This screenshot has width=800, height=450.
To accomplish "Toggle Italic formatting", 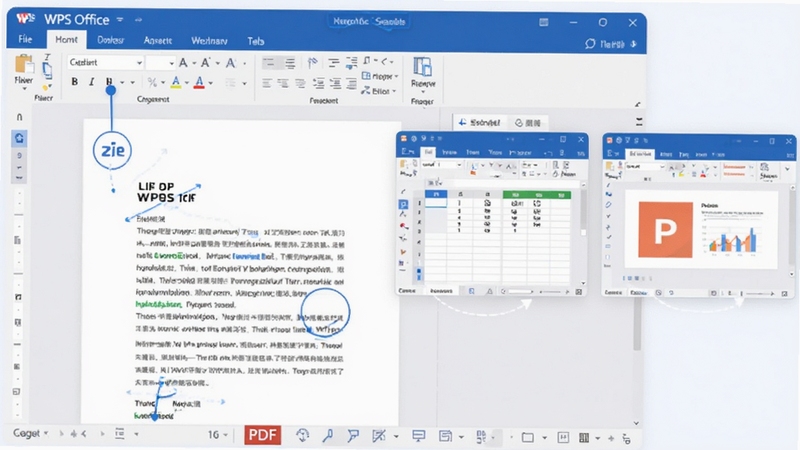I will click(x=92, y=82).
